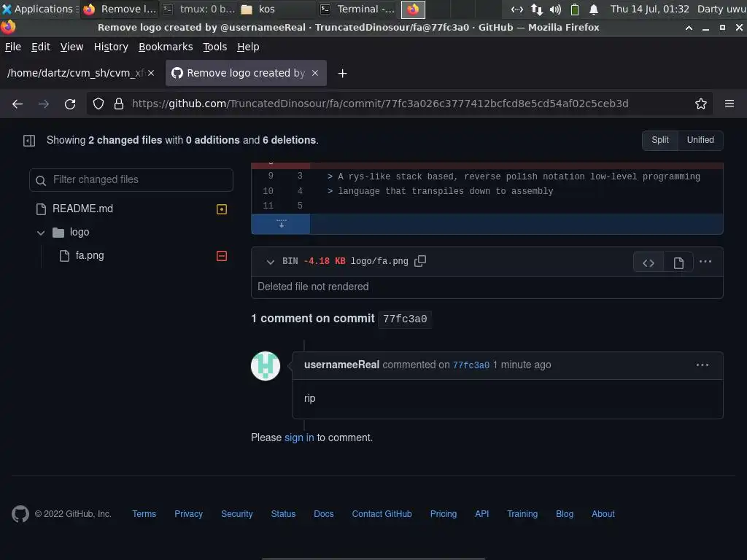
Task: Open the About footer link
Action: tap(603, 514)
